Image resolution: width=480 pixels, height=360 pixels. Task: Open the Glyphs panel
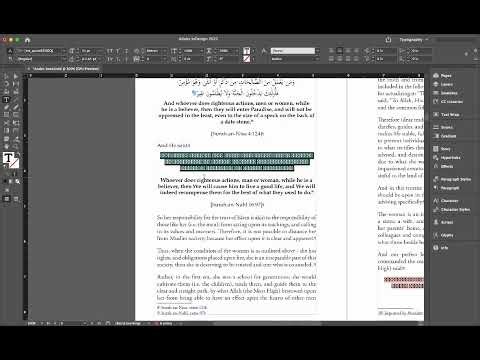click(443, 235)
